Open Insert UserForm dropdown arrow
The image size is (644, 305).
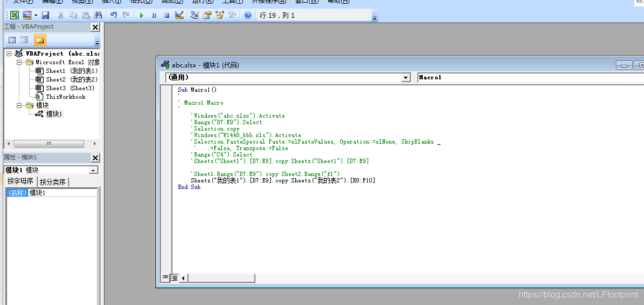(36, 16)
